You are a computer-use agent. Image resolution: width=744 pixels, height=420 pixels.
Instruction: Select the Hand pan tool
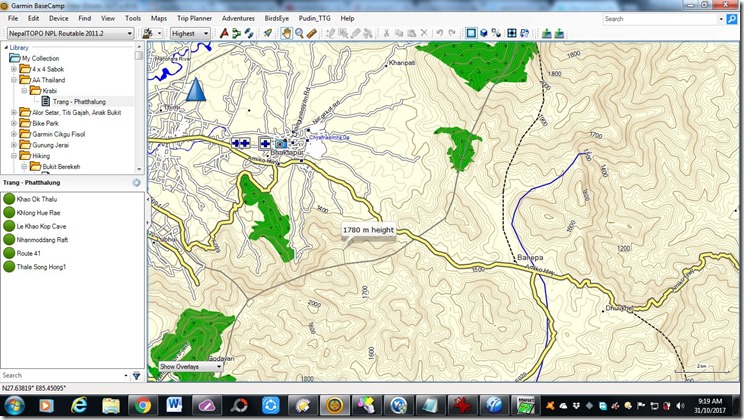point(286,33)
